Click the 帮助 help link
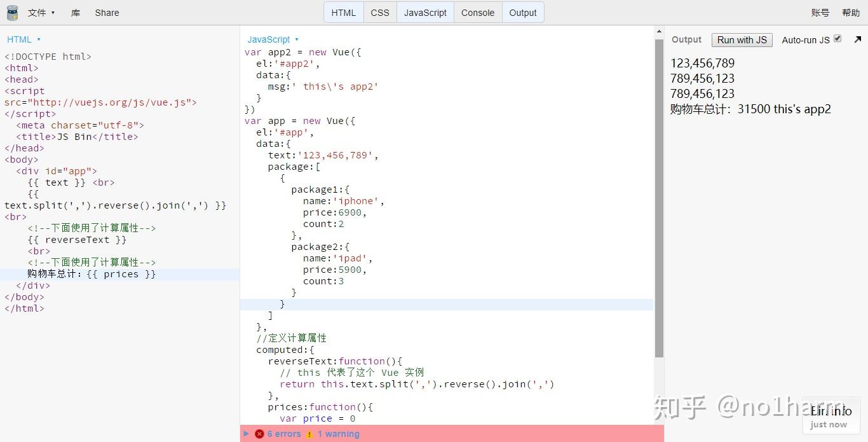The height and width of the screenshot is (442, 868). point(850,12)
